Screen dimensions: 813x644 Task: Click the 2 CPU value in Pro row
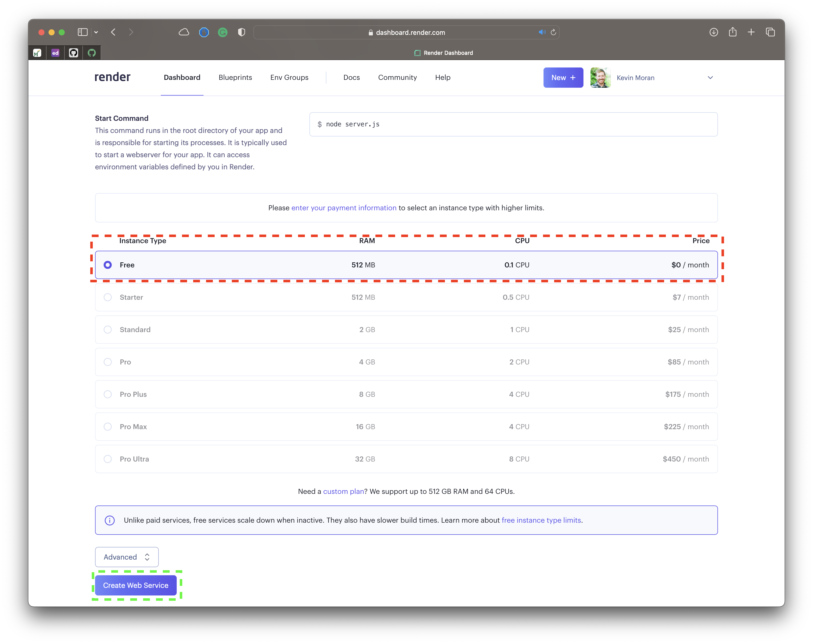pos(519,362)
